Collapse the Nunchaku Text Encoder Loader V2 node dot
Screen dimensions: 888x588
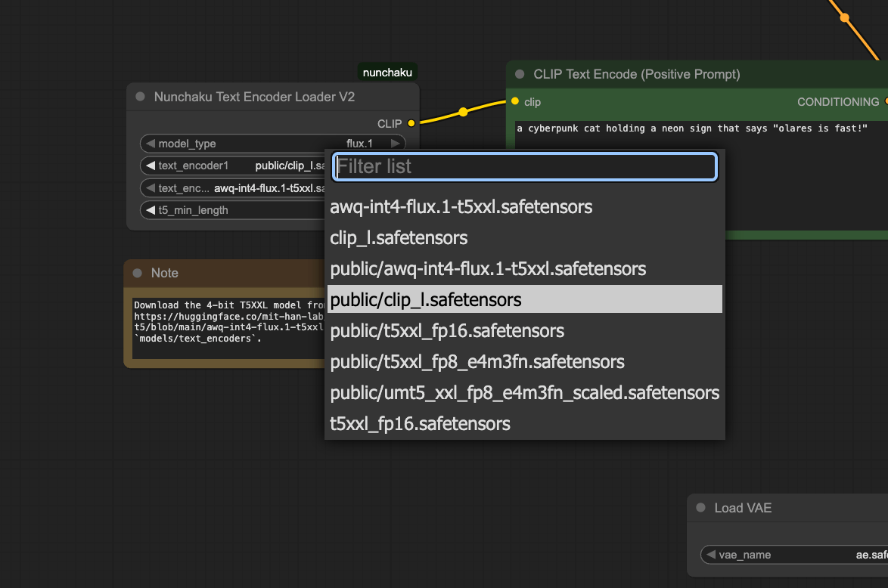click(x=140, y=97)
